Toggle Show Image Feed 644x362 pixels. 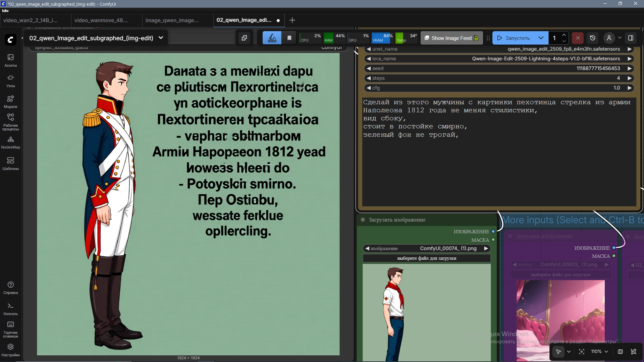[x=451, y=38]
